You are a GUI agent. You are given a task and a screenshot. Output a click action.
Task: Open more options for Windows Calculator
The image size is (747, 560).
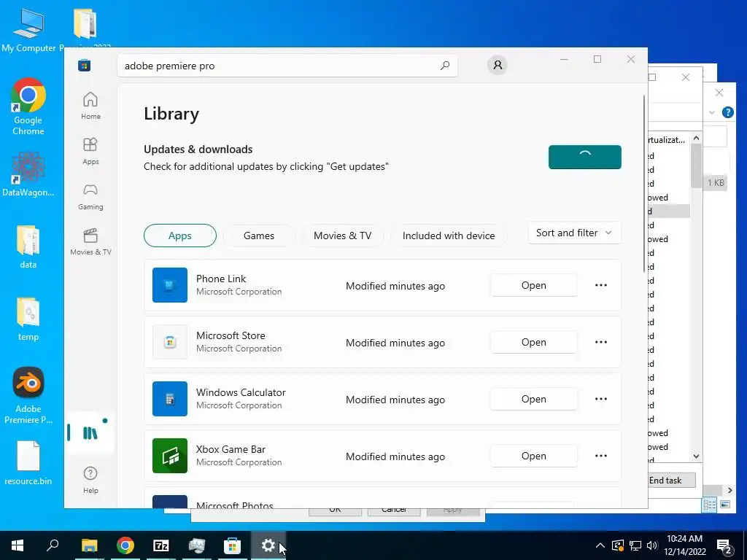coord(601,399)
